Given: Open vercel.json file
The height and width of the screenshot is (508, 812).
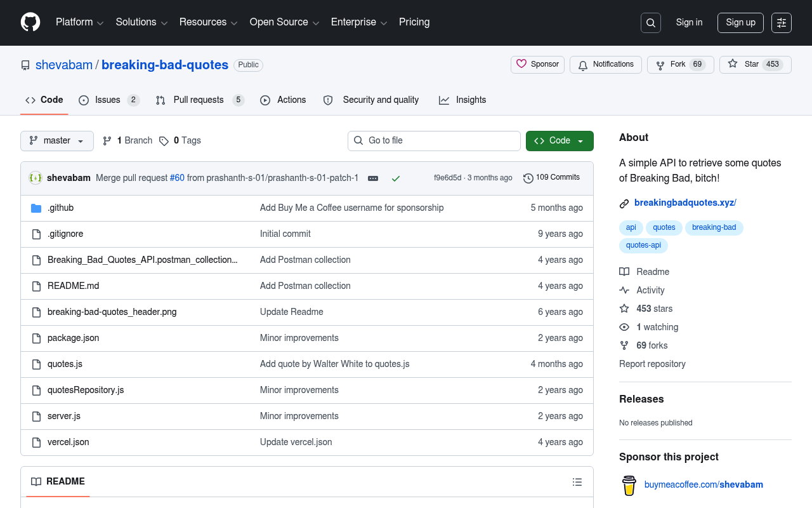Looking at the screenshot, I should click(69, 442).
